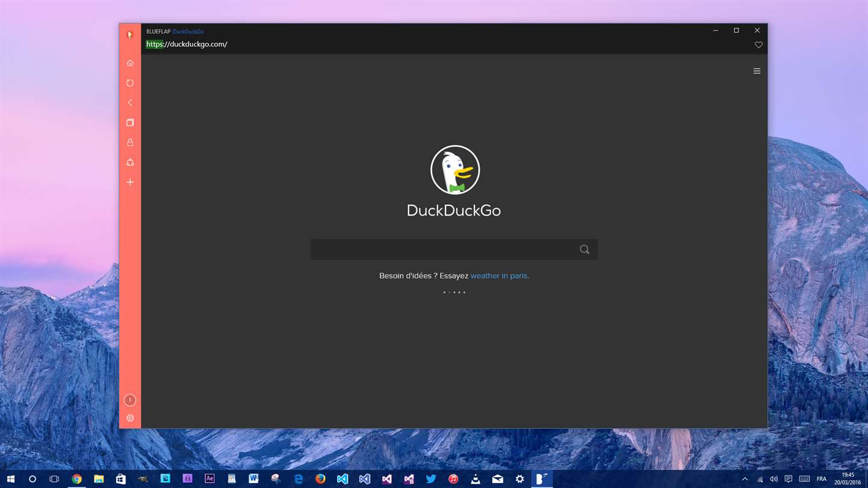
Task: Open Microsoft Word from the taskbar
Action: (x=254, y=479)
